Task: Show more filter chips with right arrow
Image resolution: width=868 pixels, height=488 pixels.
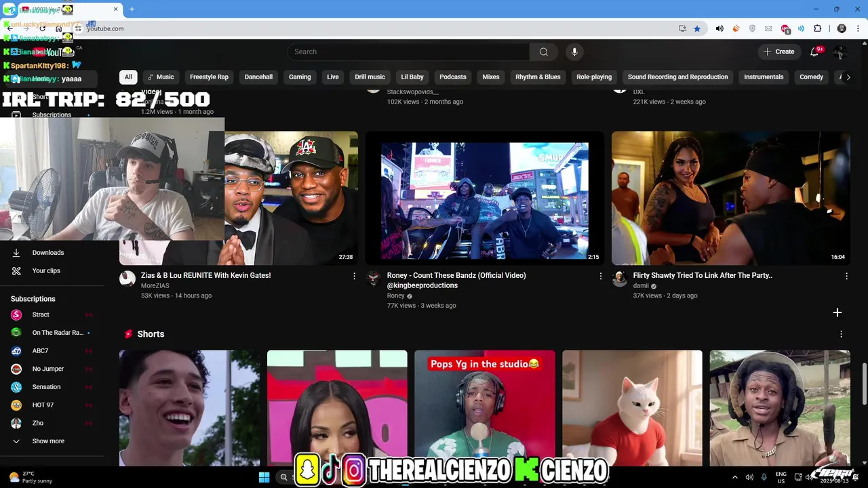Action: [848, 77]
